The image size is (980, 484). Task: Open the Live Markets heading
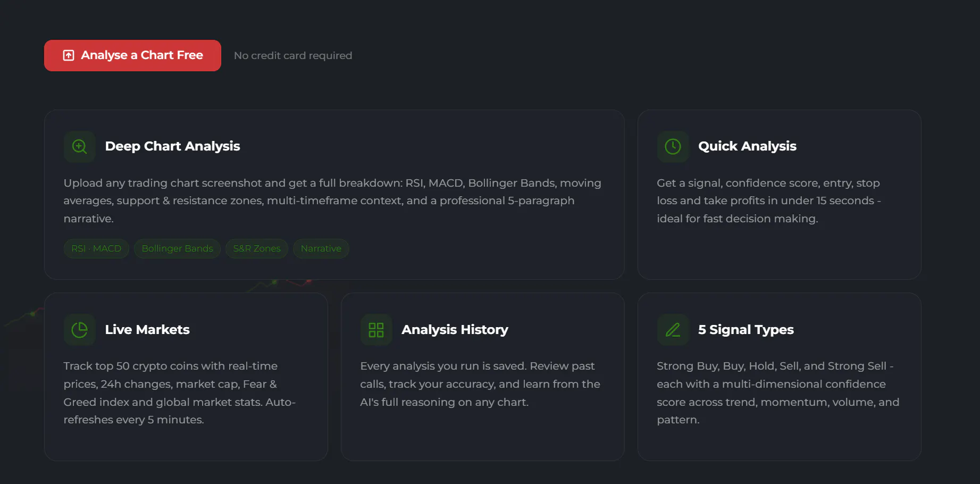pyautogui.click(x=147, y=330)
